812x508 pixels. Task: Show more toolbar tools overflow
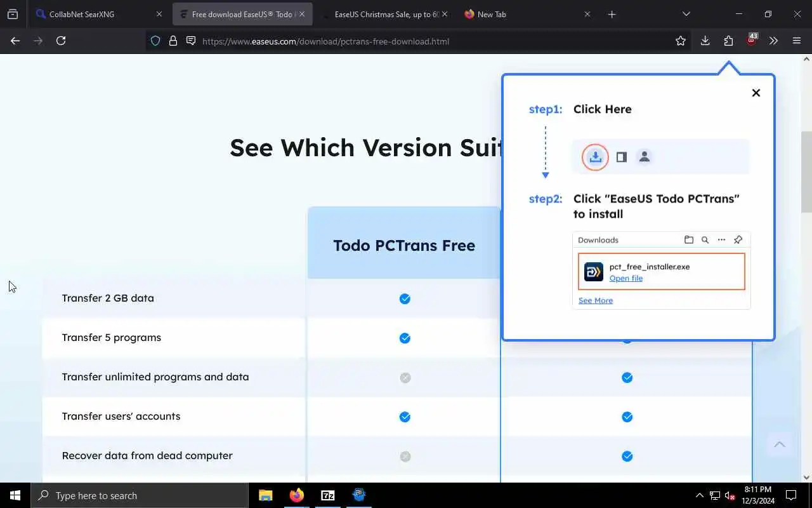[x=773, y=41]
